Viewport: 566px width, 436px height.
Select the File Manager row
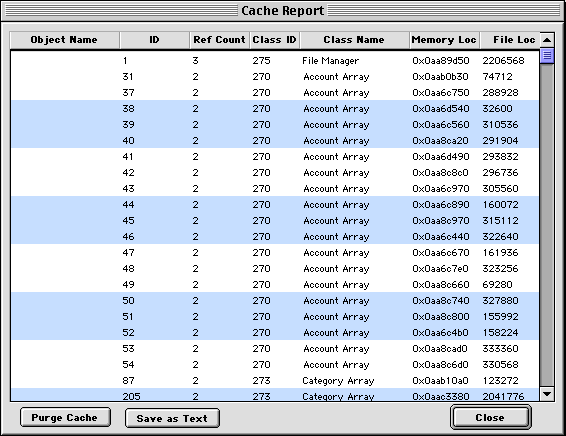tap(275, 60)
